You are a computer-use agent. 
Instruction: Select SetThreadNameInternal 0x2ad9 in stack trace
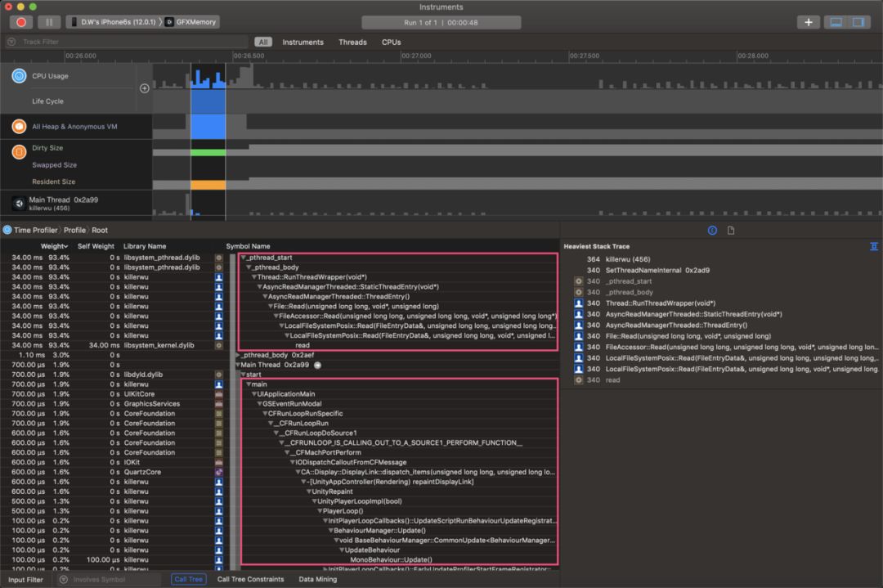pyautogui.click(x=657, y=271)
